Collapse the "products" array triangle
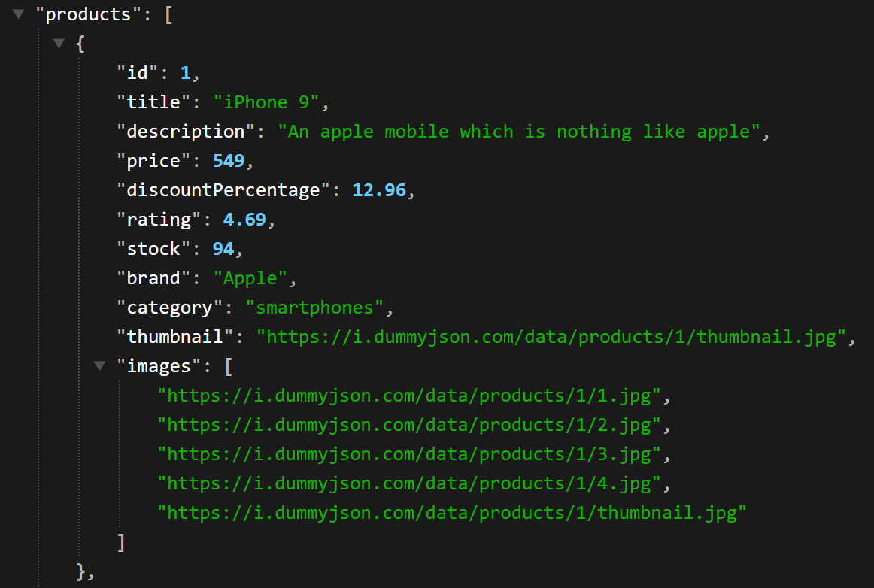This screenshot has width=874, height=588. [18, 14]
